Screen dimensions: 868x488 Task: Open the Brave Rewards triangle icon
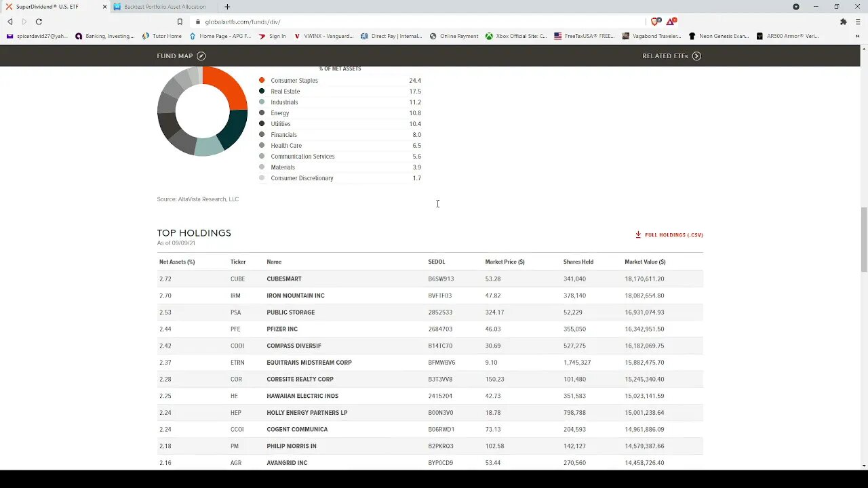click(671, 22)
